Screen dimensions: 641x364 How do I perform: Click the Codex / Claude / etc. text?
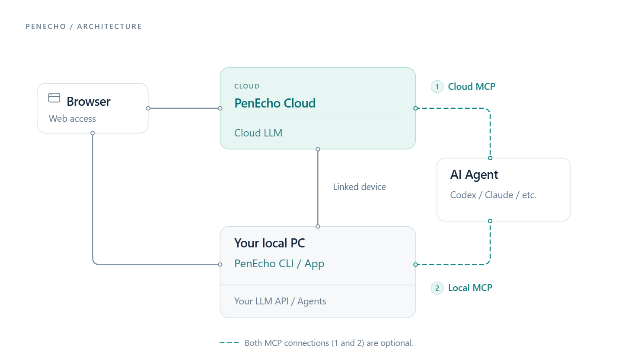(493, 195)
